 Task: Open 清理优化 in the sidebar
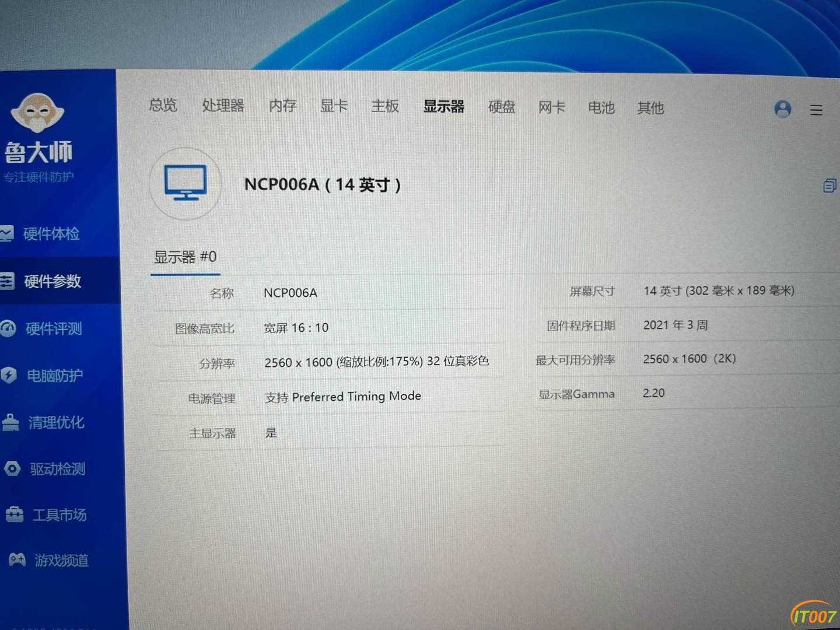57,422
